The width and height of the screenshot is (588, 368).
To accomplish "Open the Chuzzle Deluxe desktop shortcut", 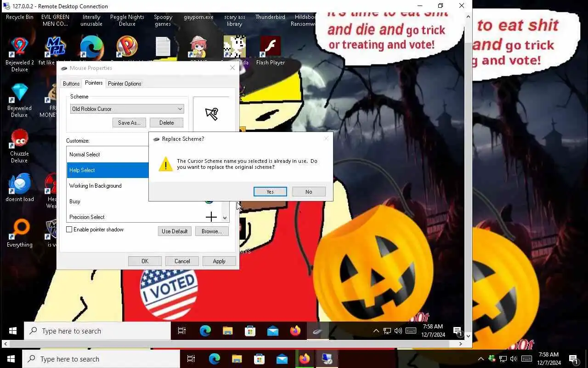I will [x=19, y=146].
